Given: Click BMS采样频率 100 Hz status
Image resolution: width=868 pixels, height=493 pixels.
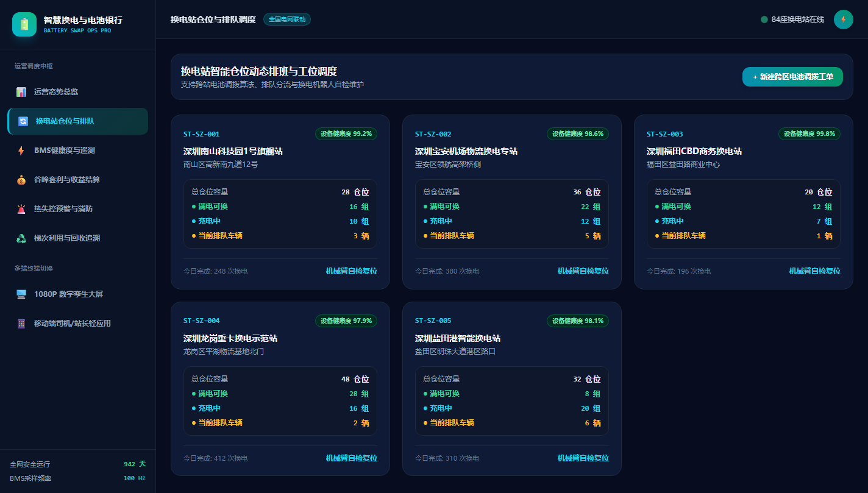Looking at the screenshot, I should tap(77, 478).
